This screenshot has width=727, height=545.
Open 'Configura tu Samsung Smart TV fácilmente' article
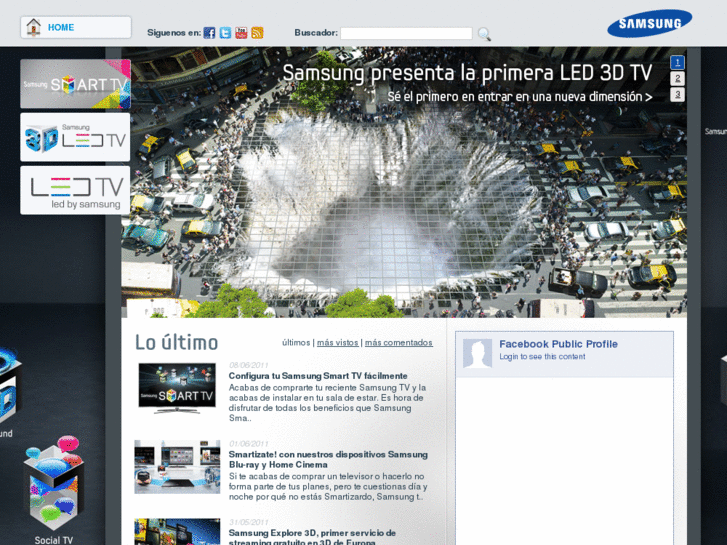click(x=318, y=376)
